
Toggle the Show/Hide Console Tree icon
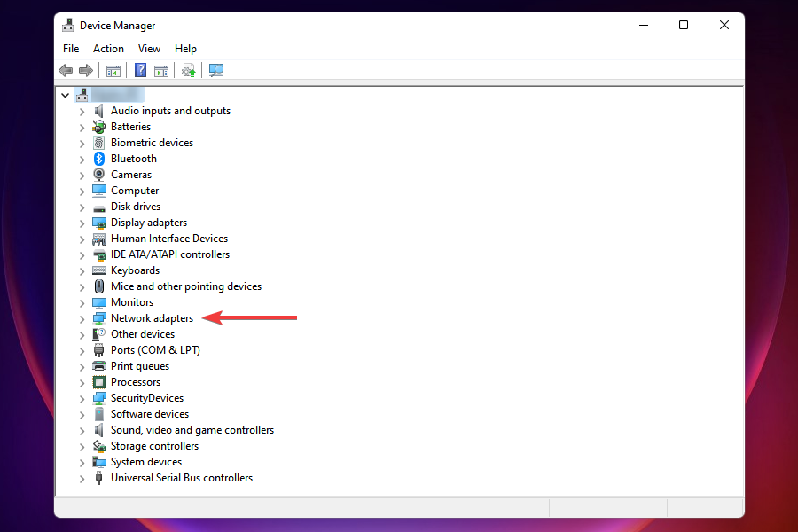[x=113, y=70]
